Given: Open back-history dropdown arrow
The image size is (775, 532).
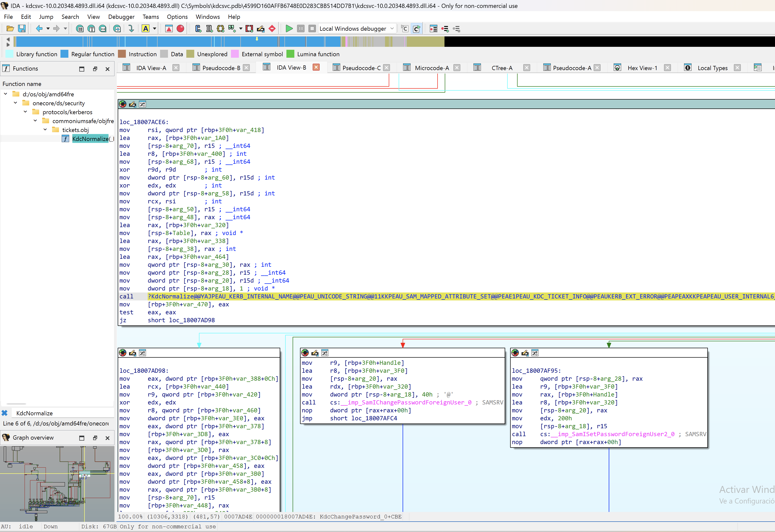Looking at the screenshot, I should pos(48,29).
